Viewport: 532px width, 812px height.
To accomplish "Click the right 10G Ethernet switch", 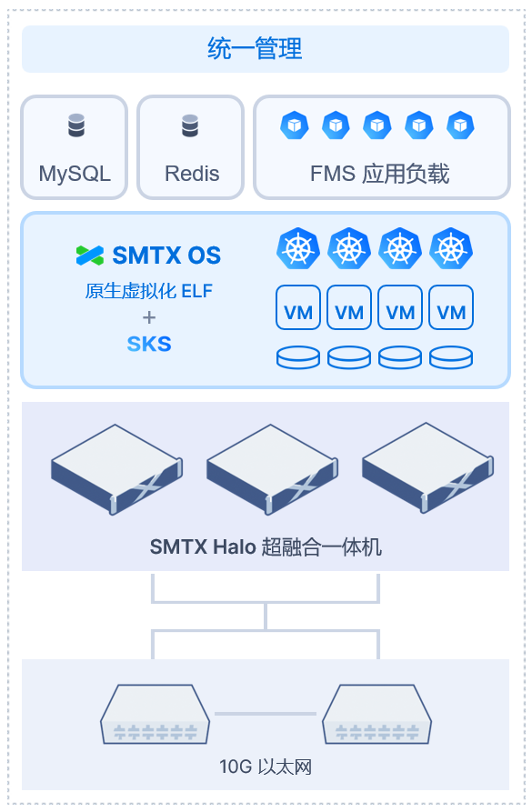I will [376, 714].
